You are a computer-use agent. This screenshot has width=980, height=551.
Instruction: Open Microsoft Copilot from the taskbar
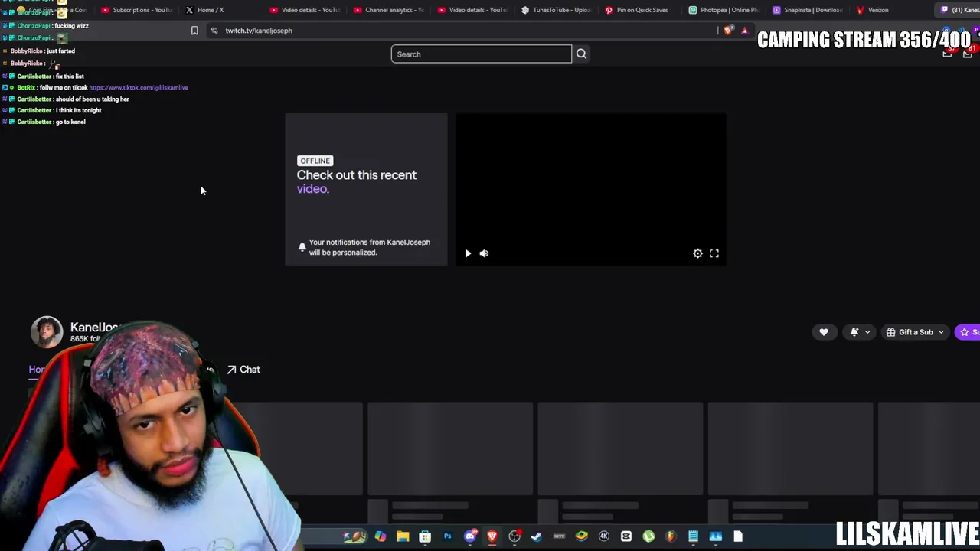[381, 536]
